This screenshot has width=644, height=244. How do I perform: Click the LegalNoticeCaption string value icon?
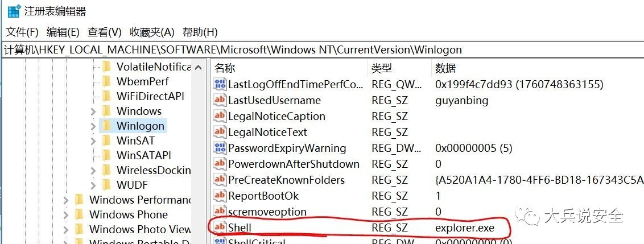[220, 116]
